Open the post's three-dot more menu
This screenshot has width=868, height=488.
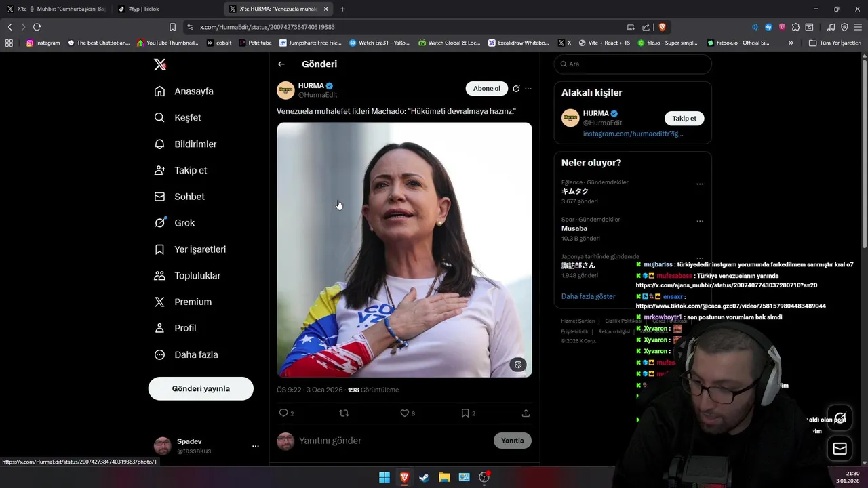528,89
